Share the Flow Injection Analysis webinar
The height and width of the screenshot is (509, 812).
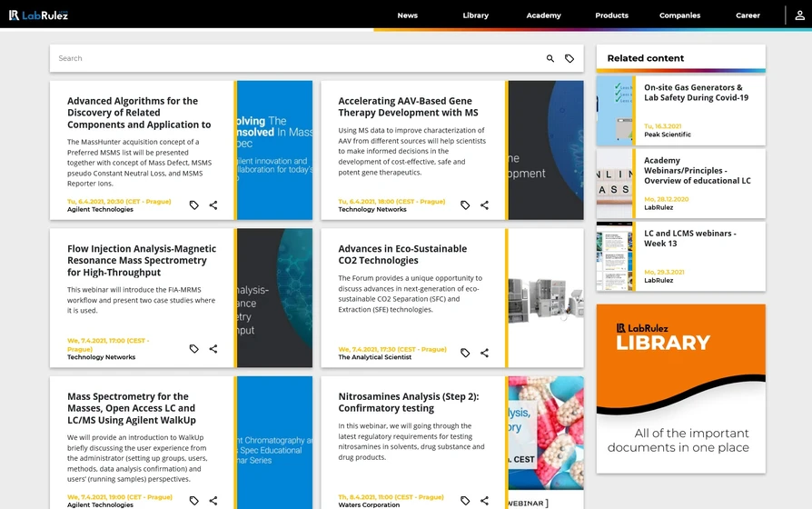point(213,349)
